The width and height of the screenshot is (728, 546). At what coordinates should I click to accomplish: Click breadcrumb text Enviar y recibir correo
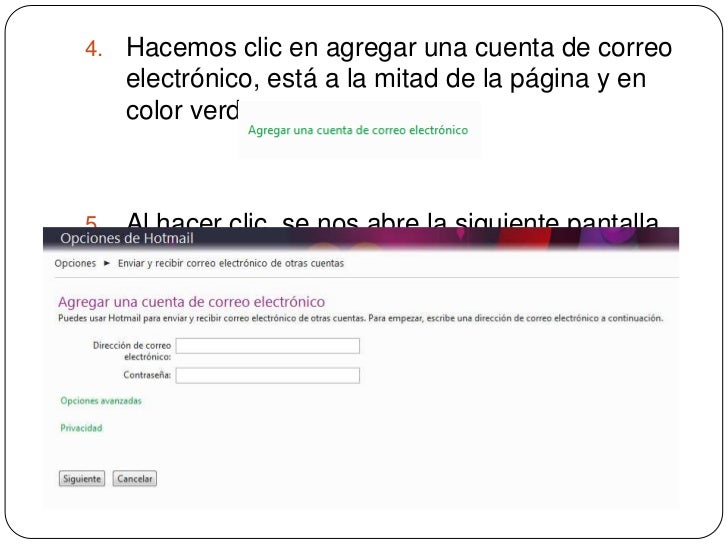point(231,263)
